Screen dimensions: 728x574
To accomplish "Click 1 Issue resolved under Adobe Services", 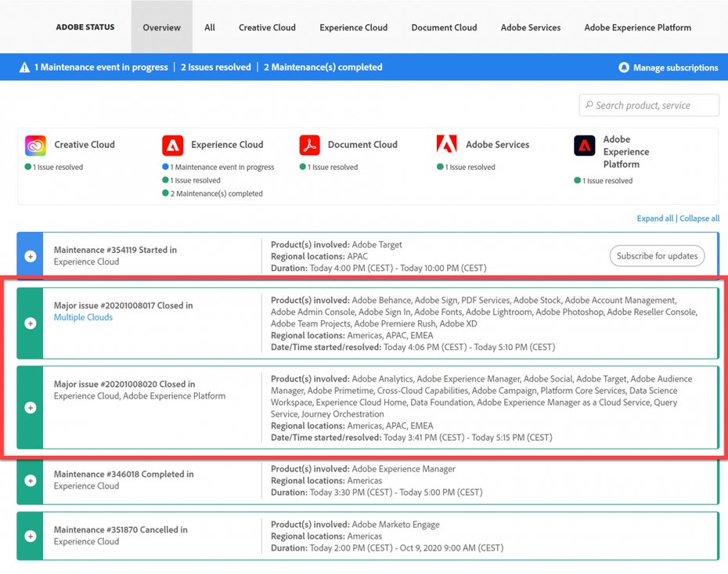I will [x=470, y=167].
